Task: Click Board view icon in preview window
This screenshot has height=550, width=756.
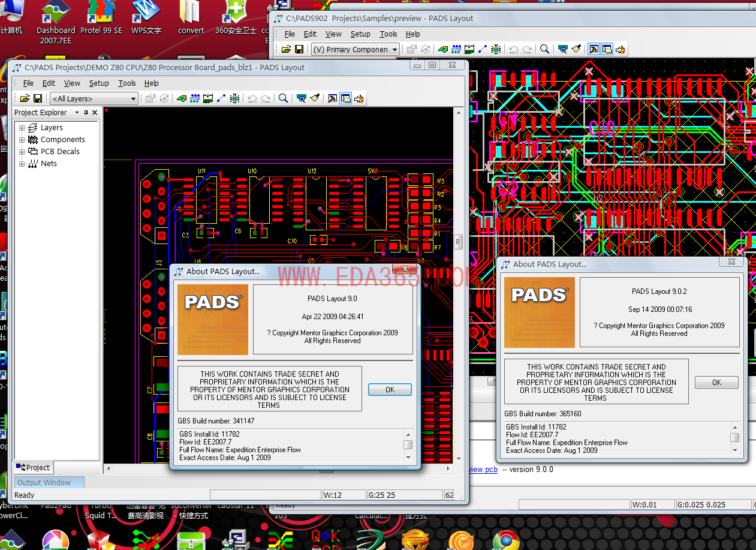Action: [562, 49]
